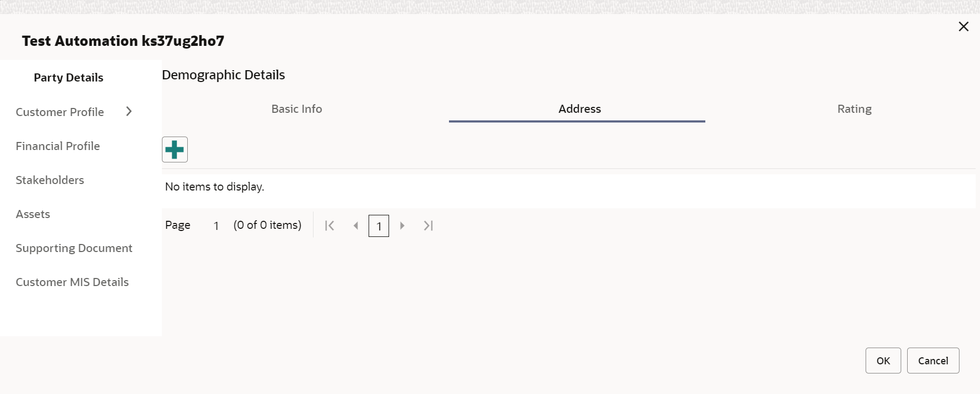
Task: Open Customer Profile in the sidebar
Action: (60, 112)
